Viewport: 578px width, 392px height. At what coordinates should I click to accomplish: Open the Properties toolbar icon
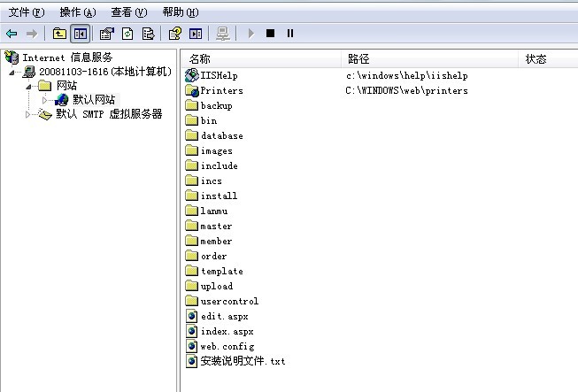(106, 34)
